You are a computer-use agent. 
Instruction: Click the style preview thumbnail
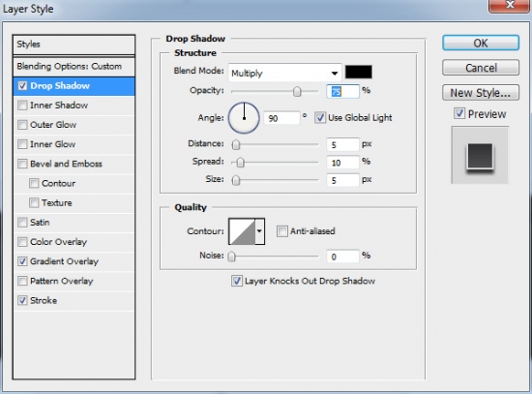click(480, 155)
